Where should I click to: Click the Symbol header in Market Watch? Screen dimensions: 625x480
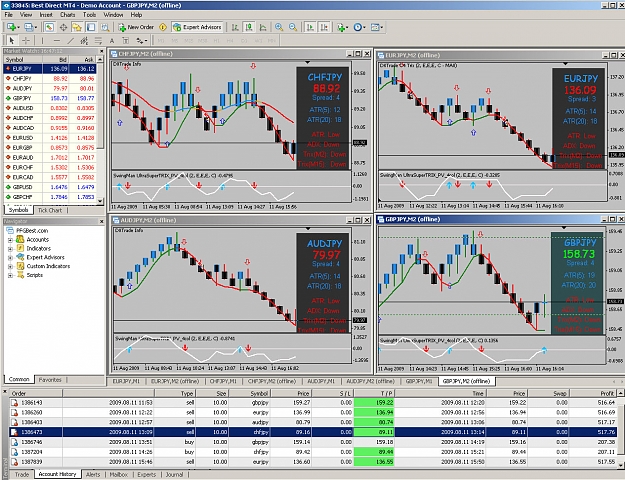(23, 59)
